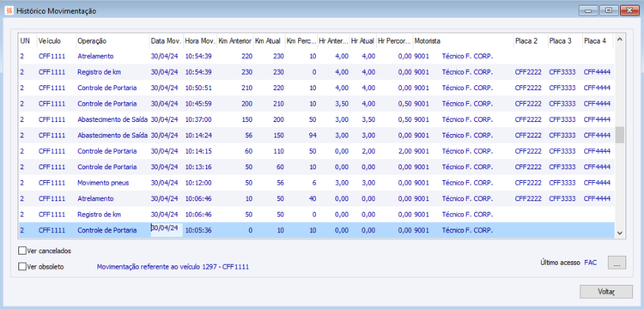Click Km Perc. value 40

313,198
